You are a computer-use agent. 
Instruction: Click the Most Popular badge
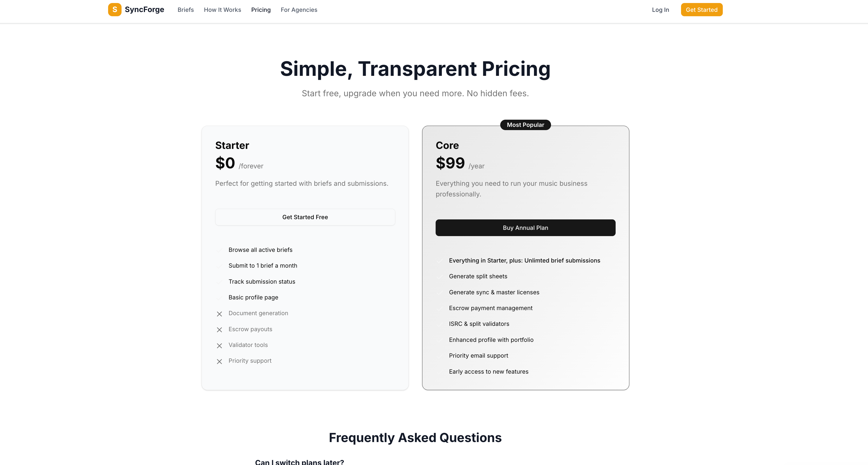[525, 125]
